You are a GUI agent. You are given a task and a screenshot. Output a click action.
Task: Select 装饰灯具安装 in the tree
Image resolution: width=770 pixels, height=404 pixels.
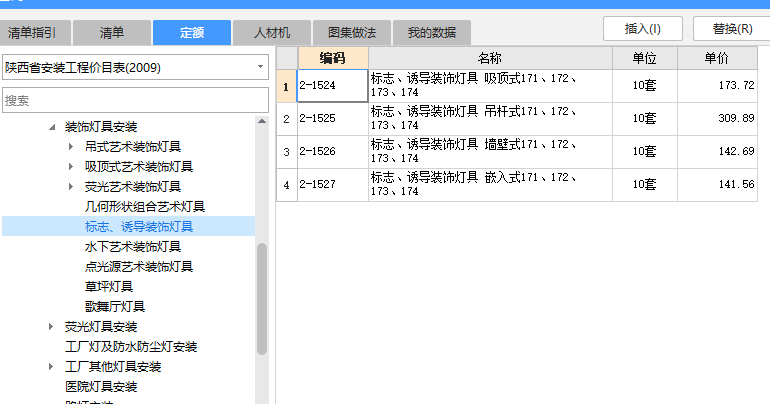pyautogui.click(x=101, y=127)
